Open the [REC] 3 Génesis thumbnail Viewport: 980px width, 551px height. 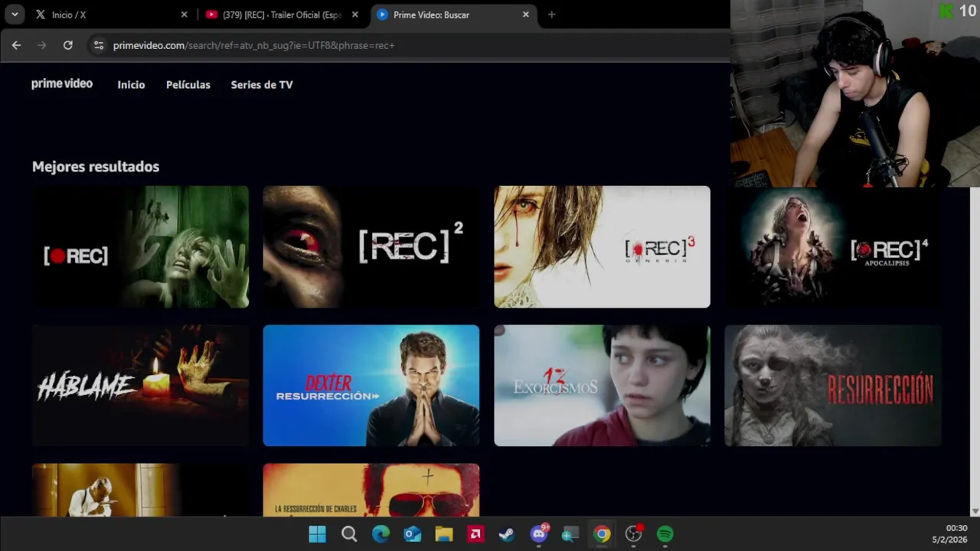pos(602,246)
